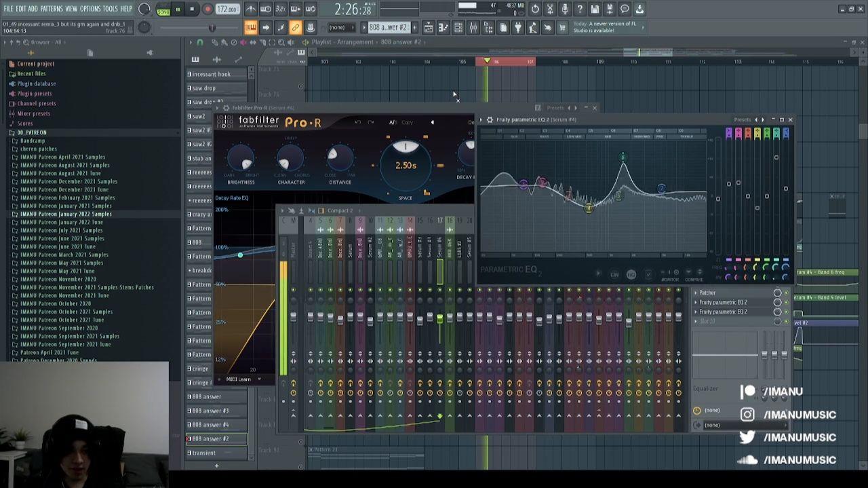Open FabFilter Pro-R plugin options gear

coord(226,108)
